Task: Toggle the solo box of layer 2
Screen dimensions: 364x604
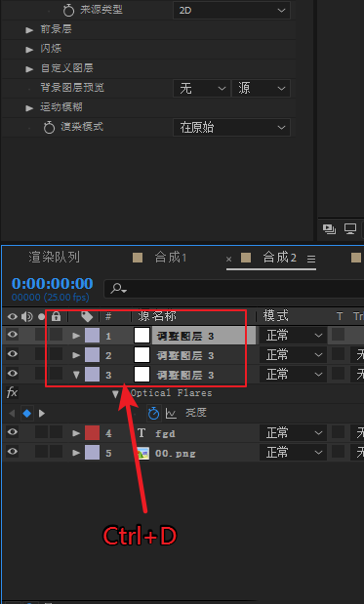Action: [x=41, y=353]
